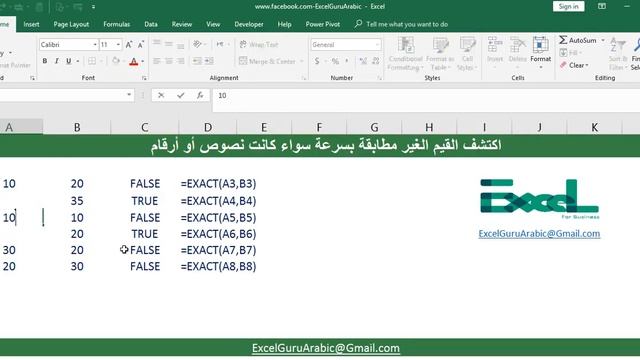The image size is (640, 360).
Task: Open underline style dropdown arrow
Action: point(78,61)
